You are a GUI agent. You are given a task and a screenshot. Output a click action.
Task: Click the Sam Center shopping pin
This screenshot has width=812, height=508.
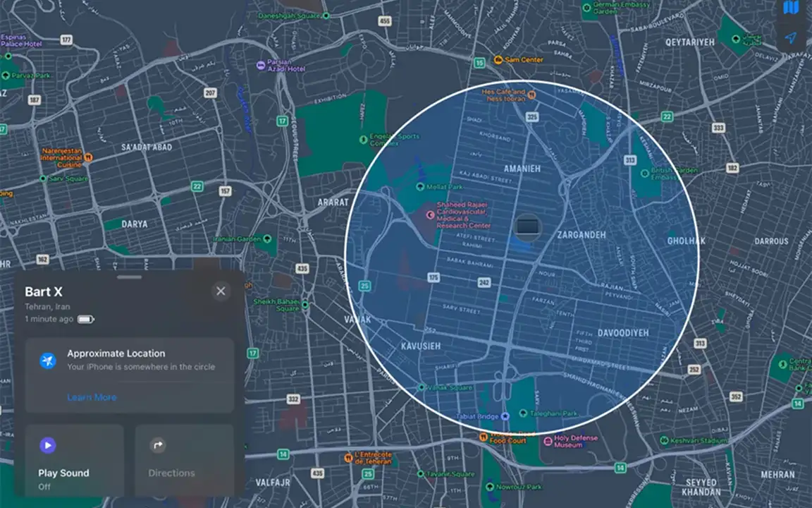pos(498,60)
